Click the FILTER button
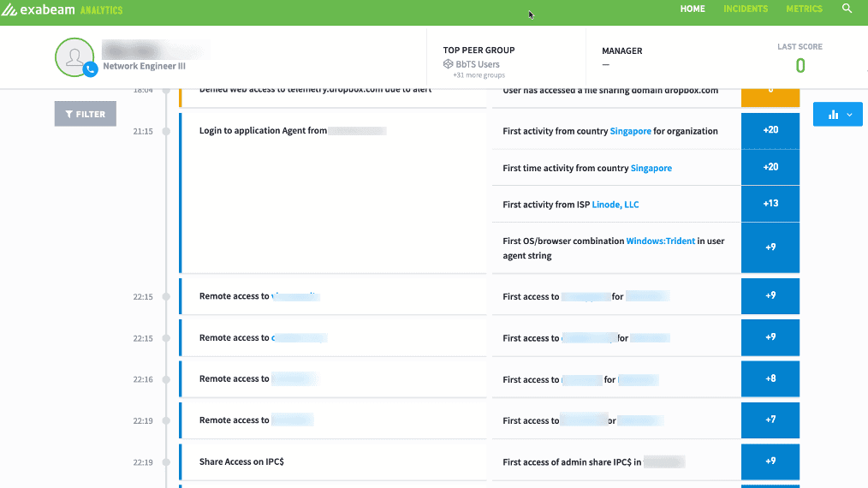Viewport: 868px width, 488px height. 86,114
